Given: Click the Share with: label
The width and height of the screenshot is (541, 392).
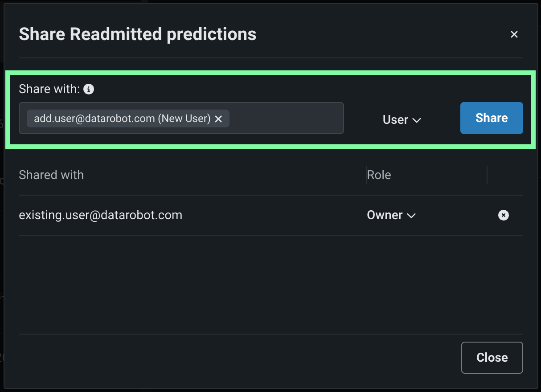Looking at the screenshot, I should (49, 89).
